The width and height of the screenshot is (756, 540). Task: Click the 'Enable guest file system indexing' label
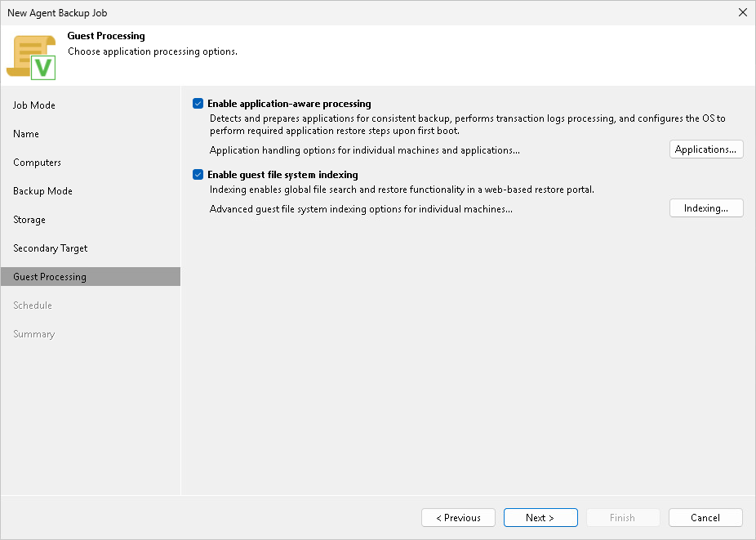pyautogui.click(x=282, y=175)
